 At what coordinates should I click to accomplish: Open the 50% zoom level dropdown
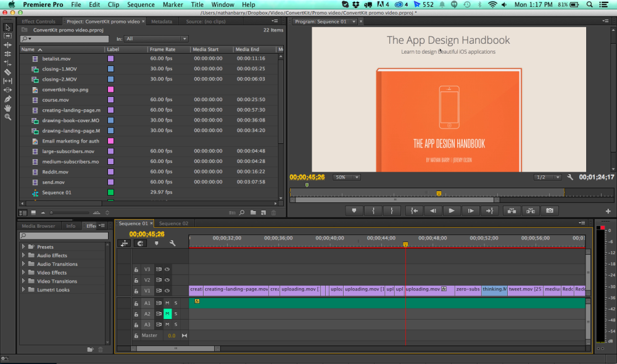(x=347, y=177)
